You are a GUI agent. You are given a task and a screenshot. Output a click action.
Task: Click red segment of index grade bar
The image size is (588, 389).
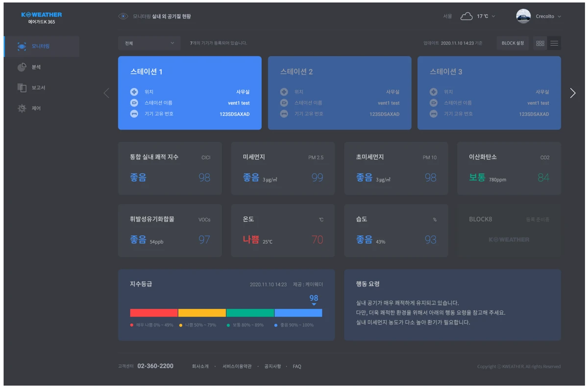(154, 312)
